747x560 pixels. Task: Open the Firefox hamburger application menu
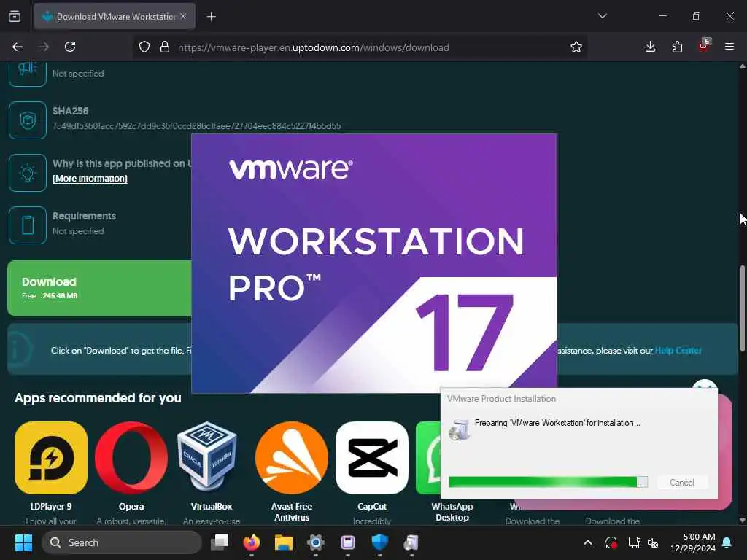(x=729, y=47)
